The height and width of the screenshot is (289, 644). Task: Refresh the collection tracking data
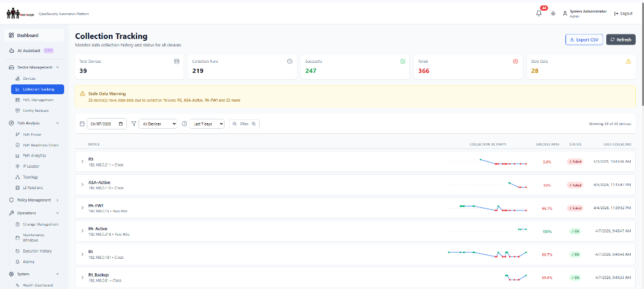click(x=621, y=40)
